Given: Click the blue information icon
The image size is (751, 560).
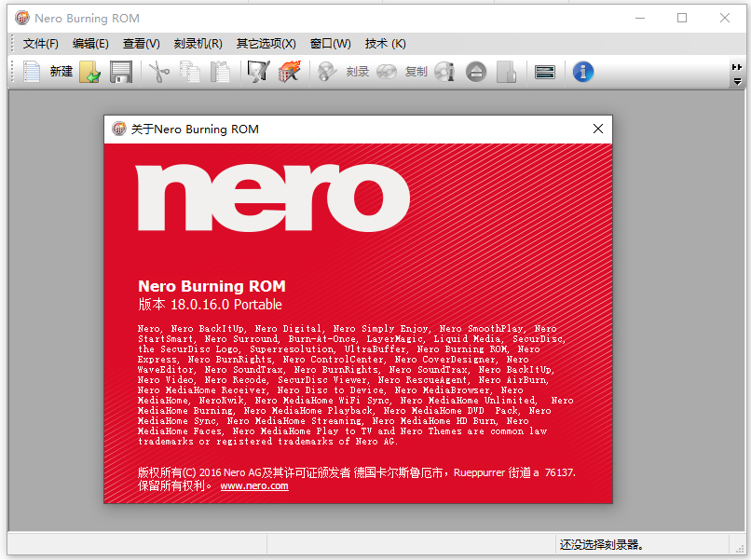Looking at the screenshot, I should click(x=583, y=72).
